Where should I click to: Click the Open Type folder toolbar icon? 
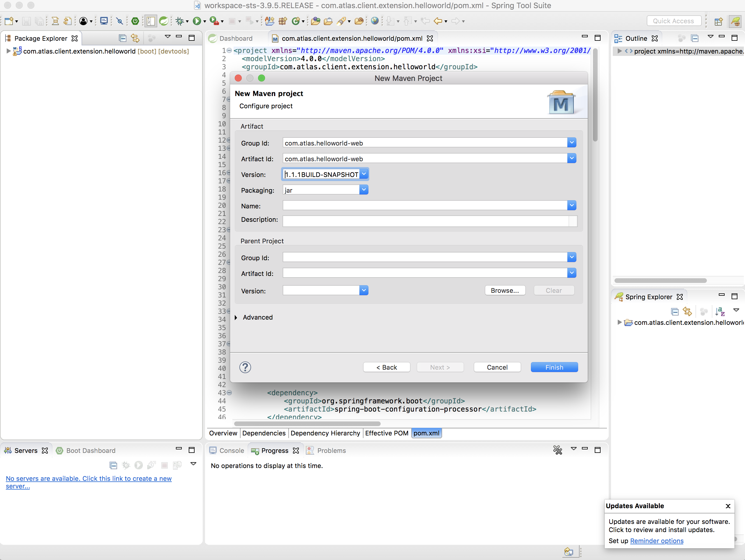tap(316, 21)
